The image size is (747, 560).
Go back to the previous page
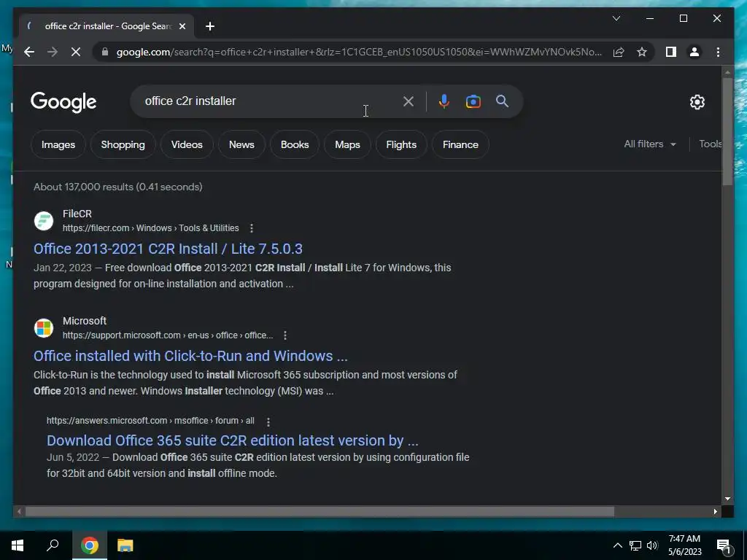click(x=29, y=52)
